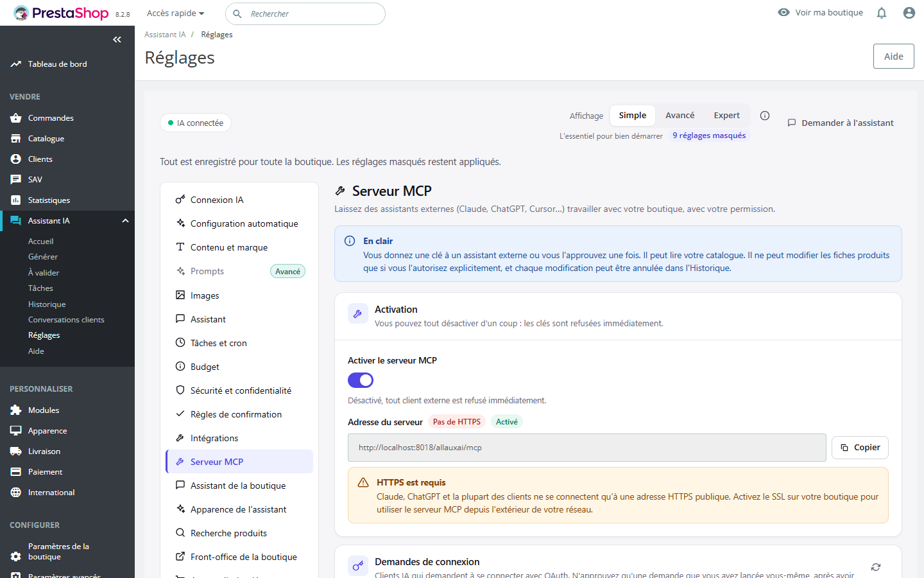
Task: Open the Budget settings section
Action: click(239, 367)
